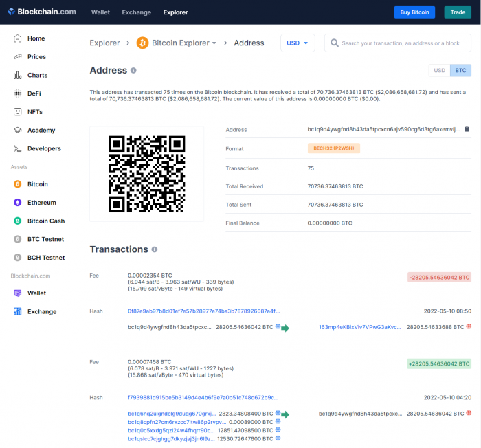
Task: Open output address 163mp4eKBixViv7VPwG3aKvc...
Action: click(360, 327)
